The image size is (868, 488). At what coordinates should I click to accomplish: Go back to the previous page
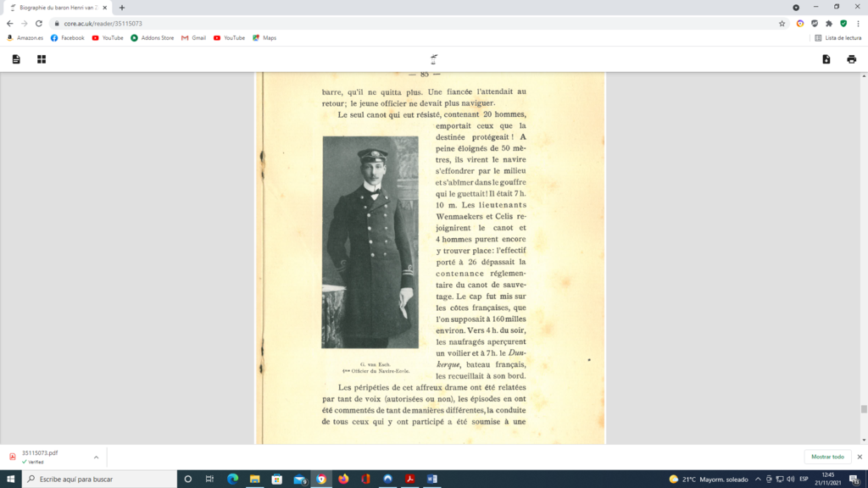click(x=10, y=23)
